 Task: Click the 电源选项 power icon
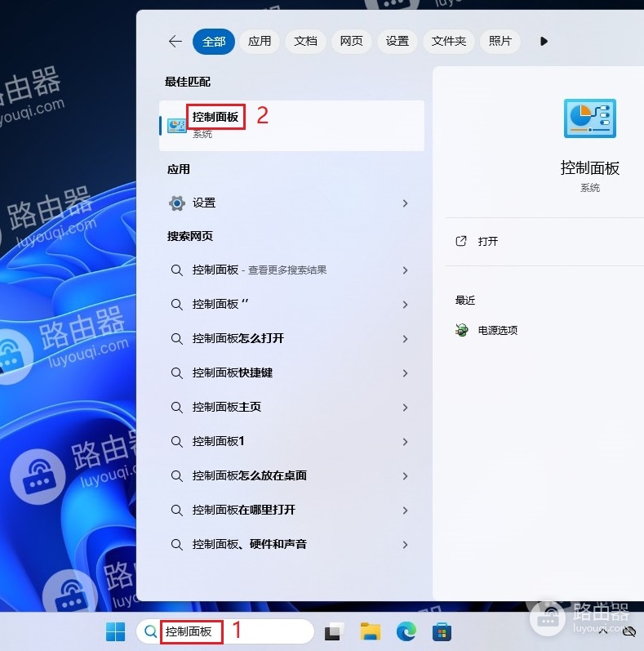(461, 330)
